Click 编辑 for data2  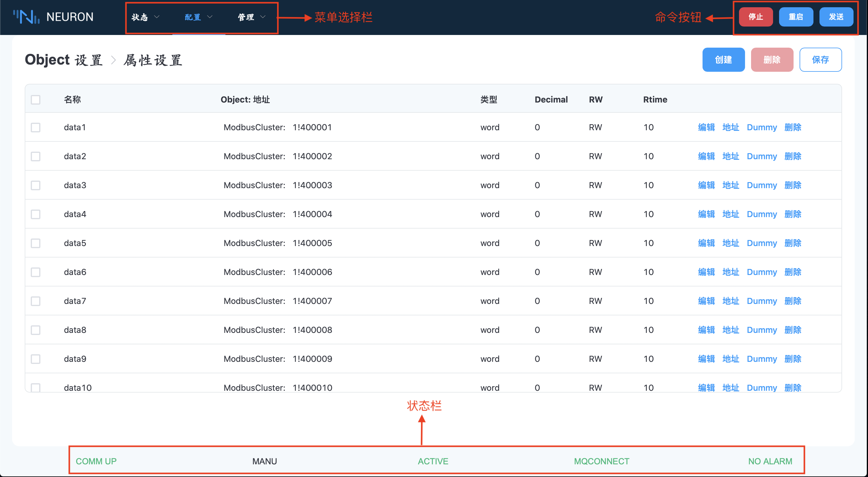[x=706, y=156]
